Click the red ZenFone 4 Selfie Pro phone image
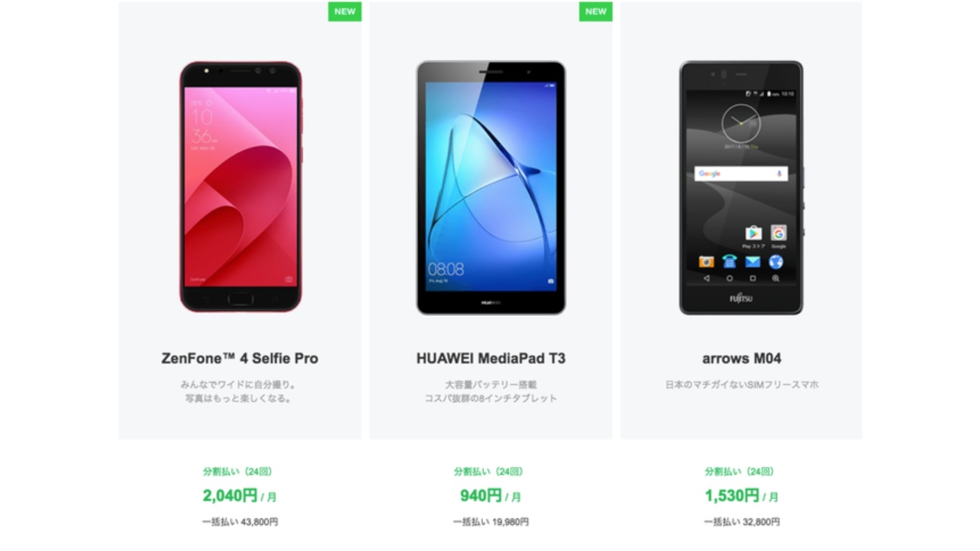 coord(240,187)
